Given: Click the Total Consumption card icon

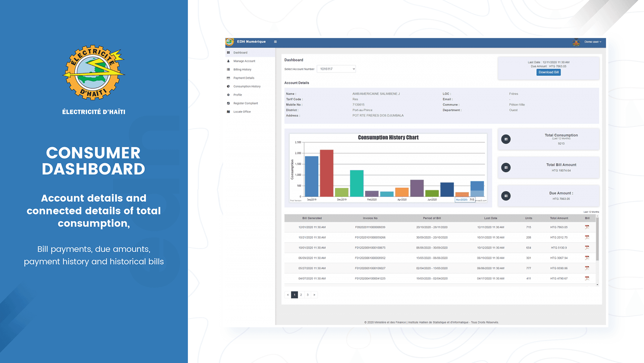Looking at the screenshot, I should pos(506,139).
